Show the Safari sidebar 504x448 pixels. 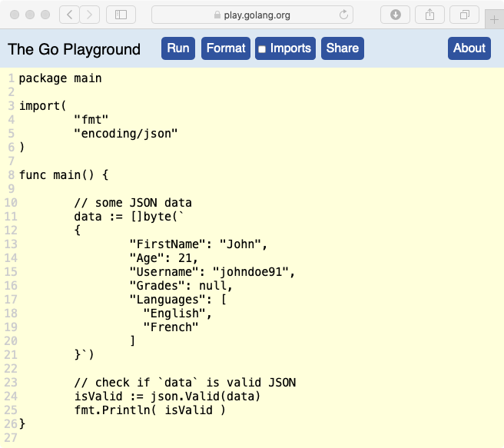(121, 15)
